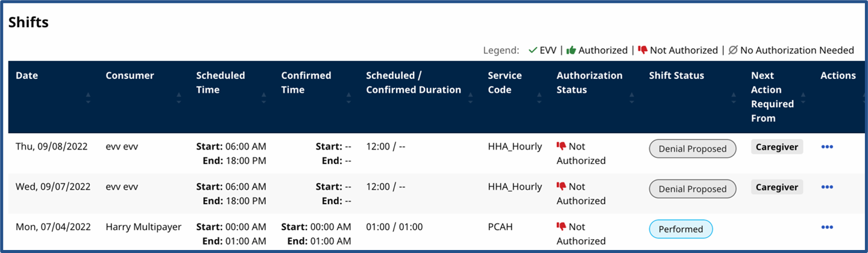
Task: Click the Performed status badge
Action: click(681, 230)
